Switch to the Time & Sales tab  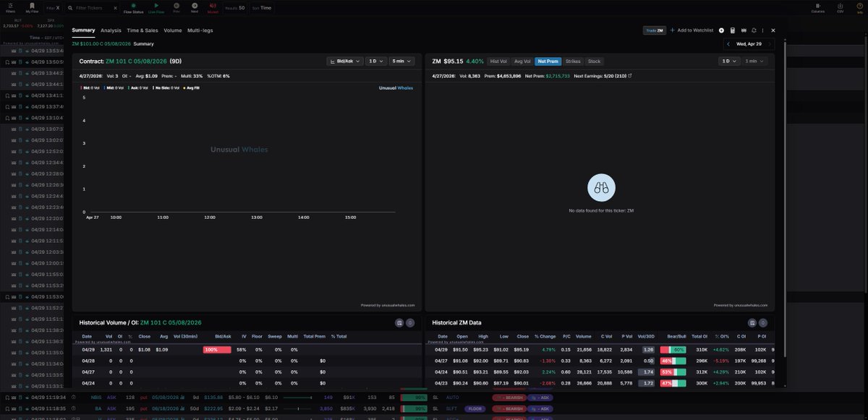point(142,30)
